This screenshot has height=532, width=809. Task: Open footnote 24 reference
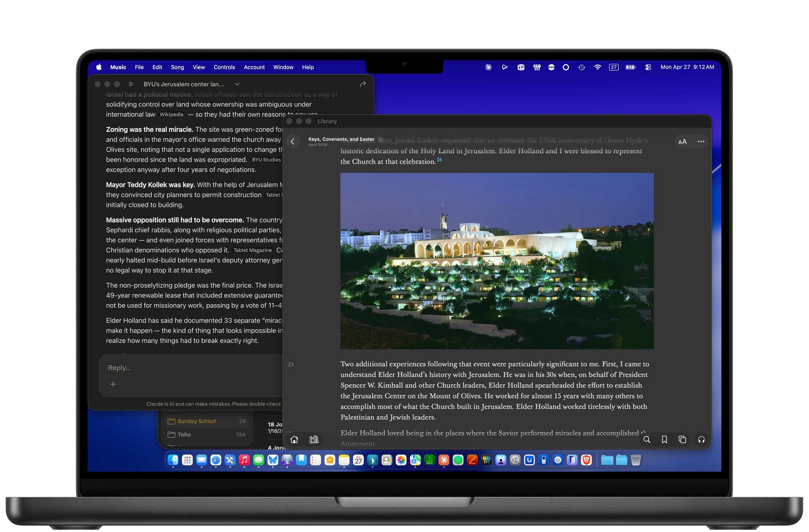tap(439, 160)
